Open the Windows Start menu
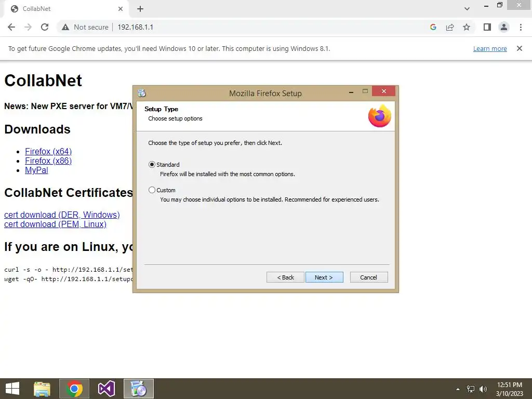Screen dimensions: 532x399 click(12, 389)
